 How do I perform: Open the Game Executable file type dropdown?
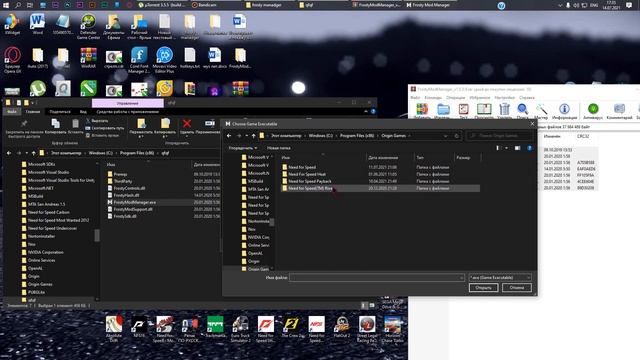[x=500, y=278]
